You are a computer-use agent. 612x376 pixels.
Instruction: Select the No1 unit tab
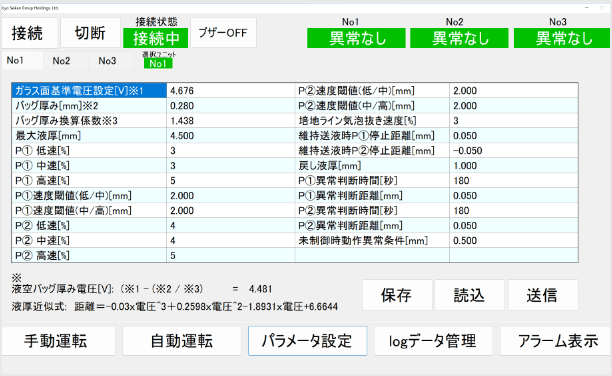[22, 61]
